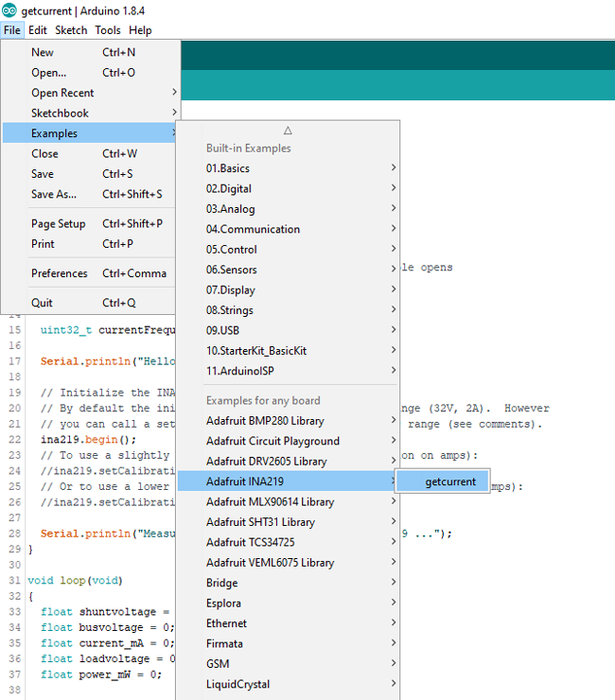Open the Help menu
Viewport: 615px width, 700px height.
tap(140, 30)
